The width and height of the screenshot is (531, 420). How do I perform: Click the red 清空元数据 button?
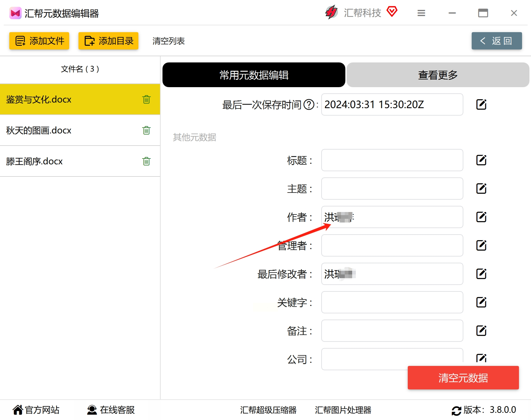click(x=463, y=378)
